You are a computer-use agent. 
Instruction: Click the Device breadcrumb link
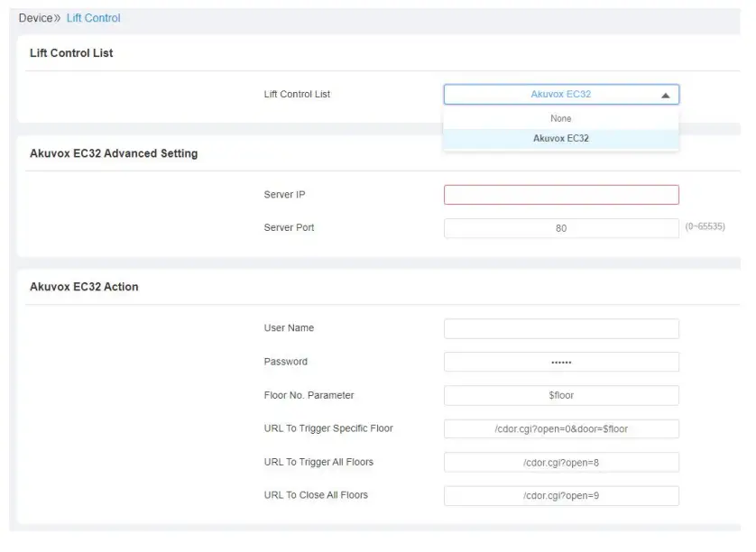pos(35,18)
